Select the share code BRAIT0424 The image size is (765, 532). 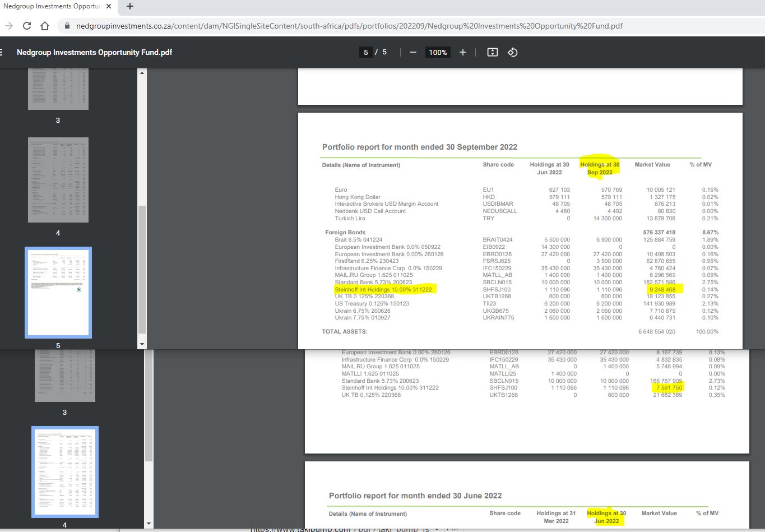(498, 239)
